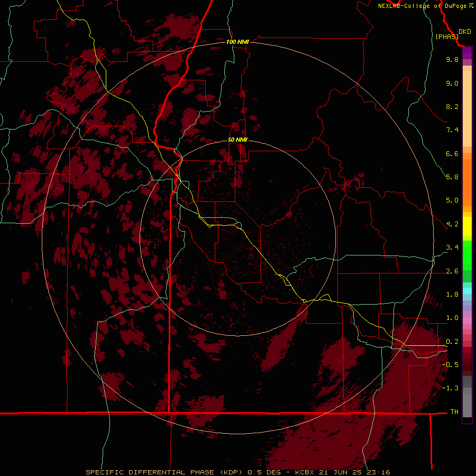Click the "7.4" legend value
This screenshot has width=476, height=476.
click(452, 130)
